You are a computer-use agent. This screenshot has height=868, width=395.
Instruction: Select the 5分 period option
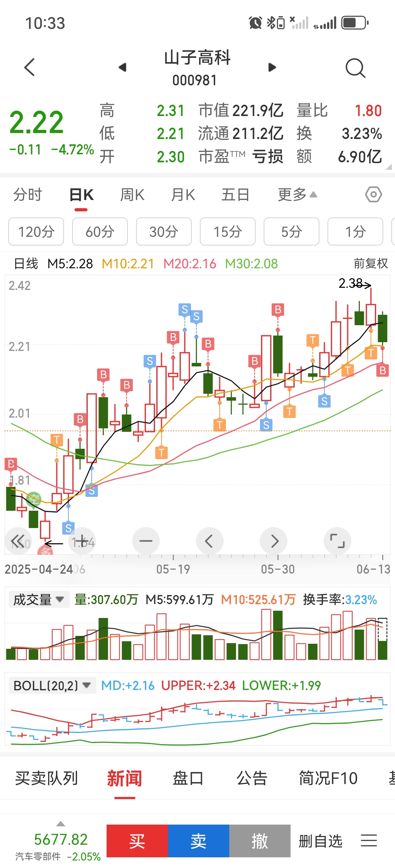(x=291, y=231)
